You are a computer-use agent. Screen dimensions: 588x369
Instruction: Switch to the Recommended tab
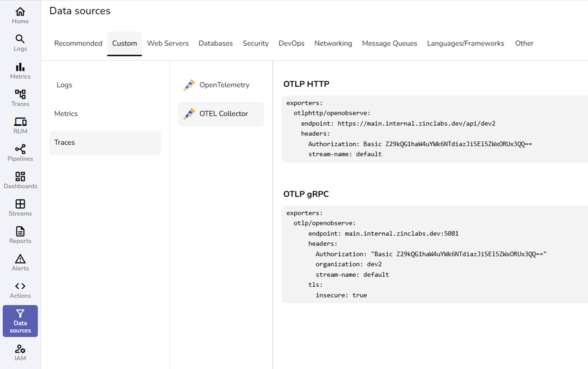click(78, 43)
